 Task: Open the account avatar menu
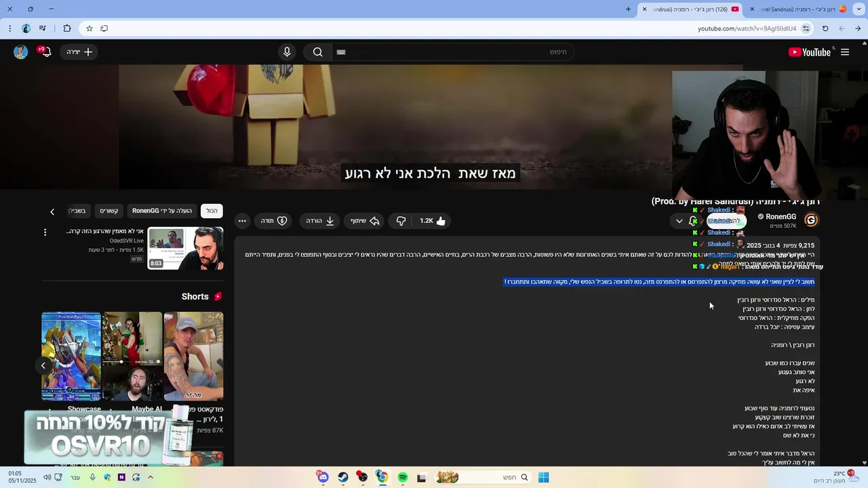click(x=21, y=52)
